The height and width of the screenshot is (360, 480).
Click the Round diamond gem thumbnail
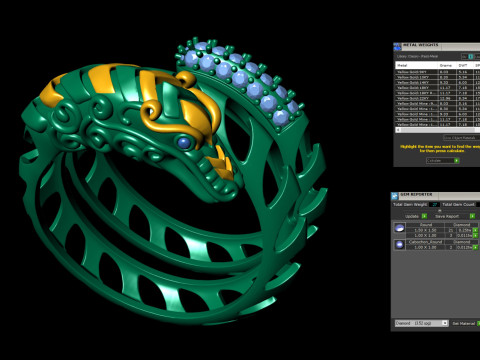point(400,228)
